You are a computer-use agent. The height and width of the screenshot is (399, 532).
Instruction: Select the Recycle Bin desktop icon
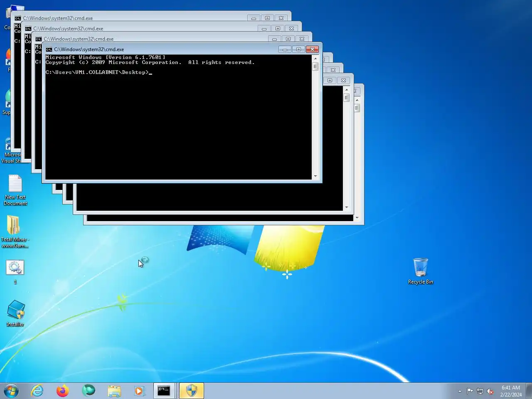pos(421,271)
